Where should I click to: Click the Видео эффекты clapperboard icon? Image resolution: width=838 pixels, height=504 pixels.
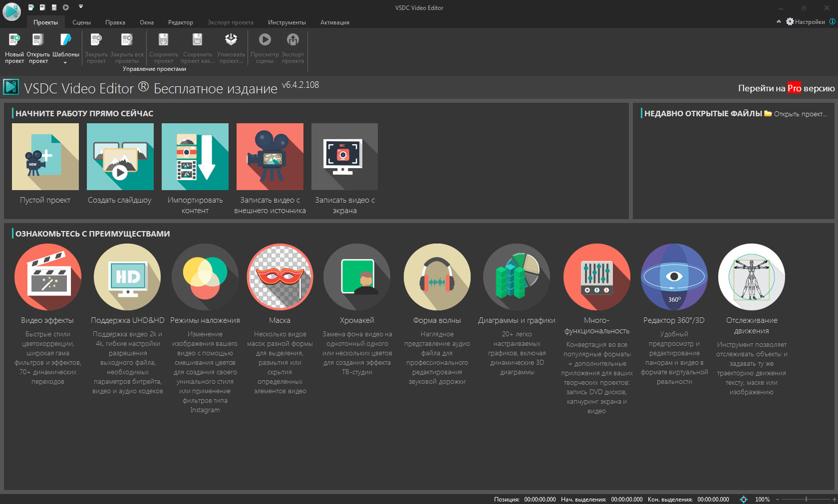tap(48, 277)
